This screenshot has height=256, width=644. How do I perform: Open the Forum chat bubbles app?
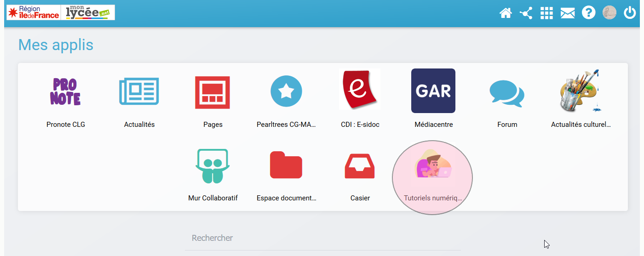(x=507, y=92)
